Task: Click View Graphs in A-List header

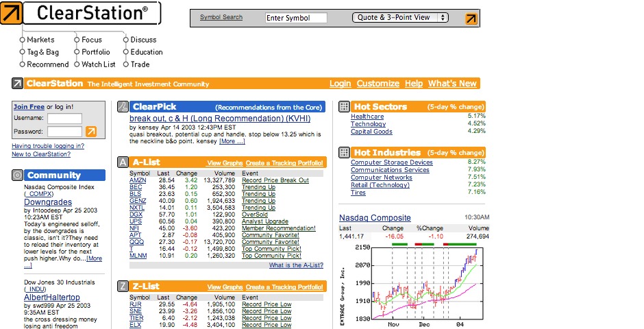Action: point(225,163)
